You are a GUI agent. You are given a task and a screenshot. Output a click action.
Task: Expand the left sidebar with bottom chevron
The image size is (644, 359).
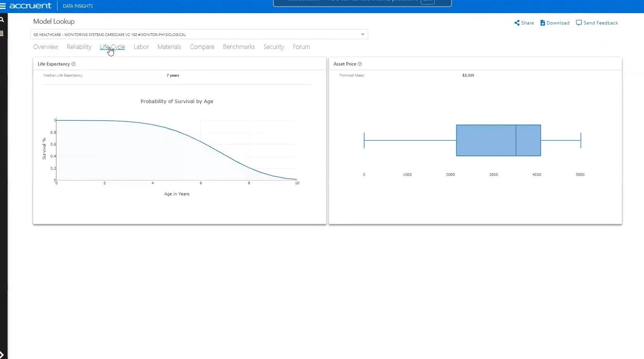[2, 354]
